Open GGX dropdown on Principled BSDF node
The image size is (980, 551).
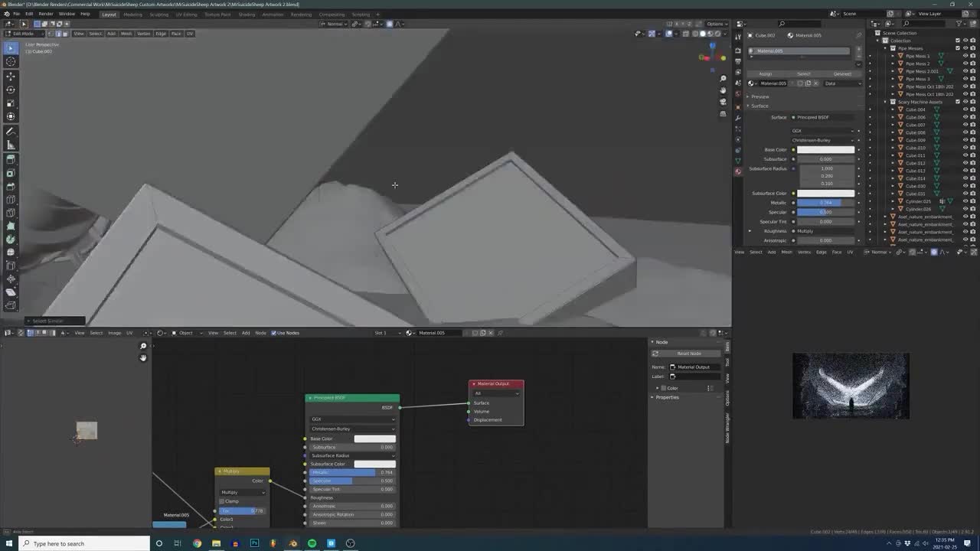[x=353, y=419]
